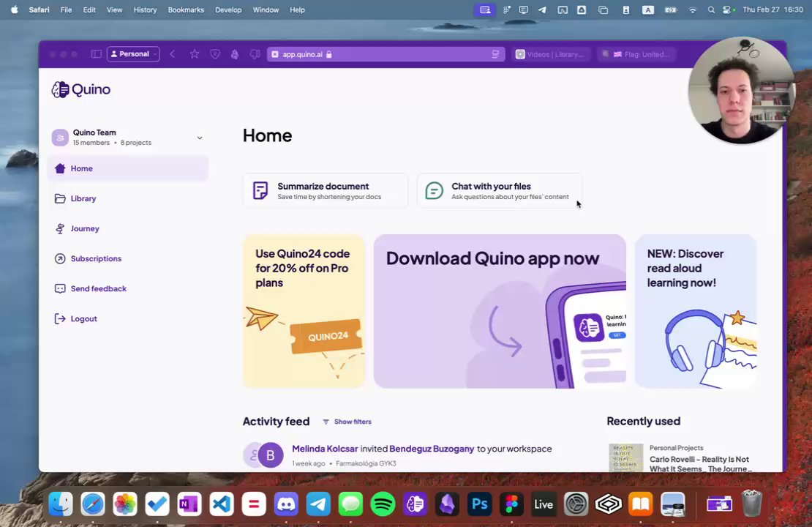The image size is (812, 527).
Task: Switch to Videos | Library tab
Action: tap(550, 54)
